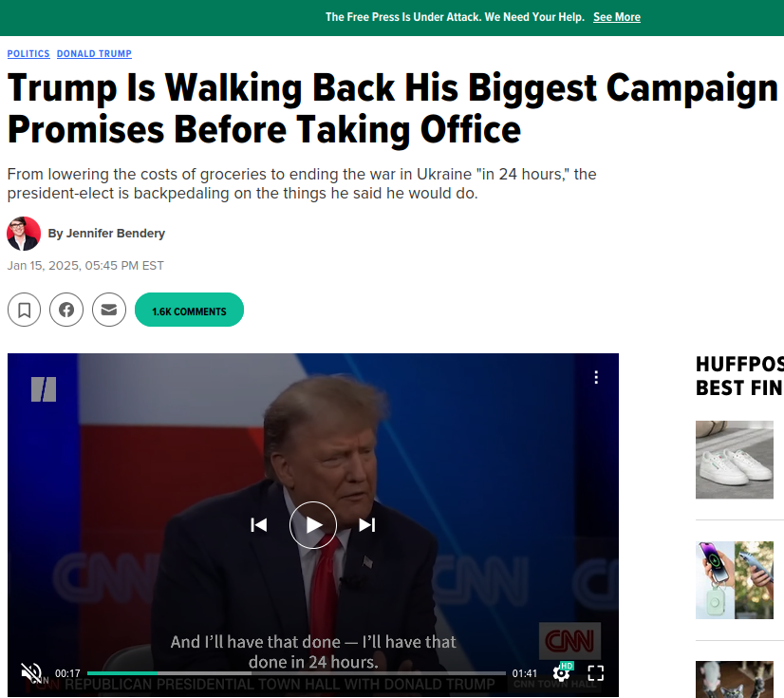Seek along the video progress bar
The width and height of the screenshot is (784, 698).
point(296,673)
